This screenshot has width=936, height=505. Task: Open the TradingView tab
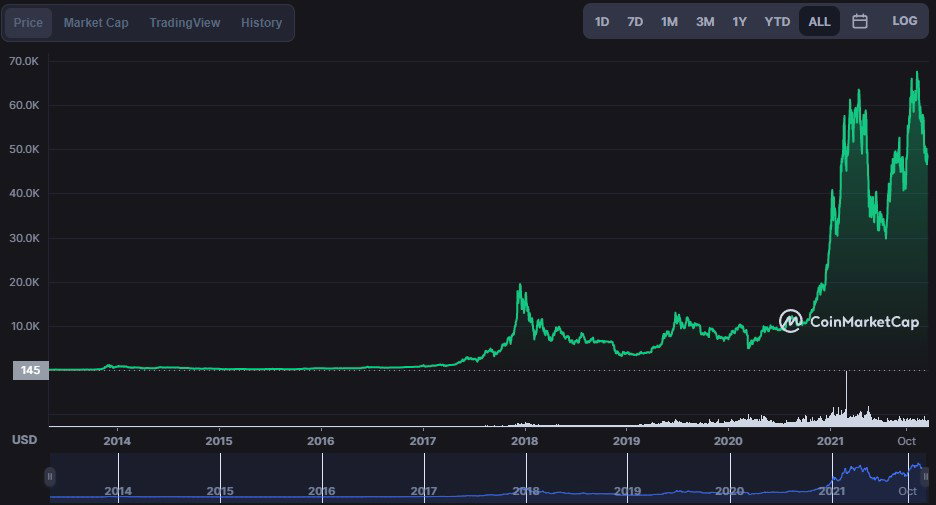[184, 23]
